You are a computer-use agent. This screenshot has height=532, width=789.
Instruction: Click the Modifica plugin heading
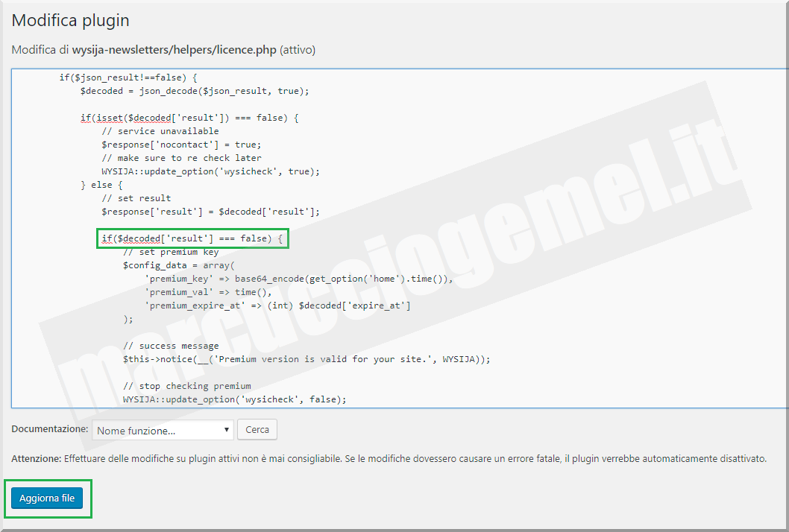click(x=70, y=20)
